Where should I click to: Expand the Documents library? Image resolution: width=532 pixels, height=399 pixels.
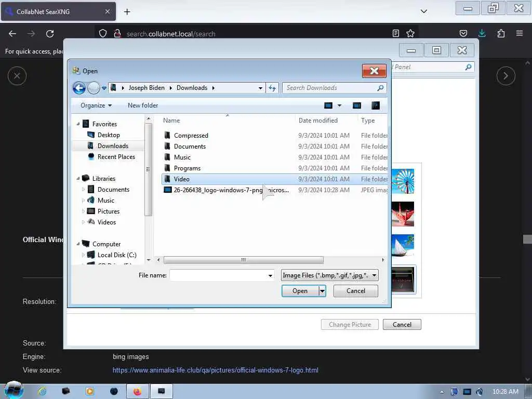pos(84,189)
